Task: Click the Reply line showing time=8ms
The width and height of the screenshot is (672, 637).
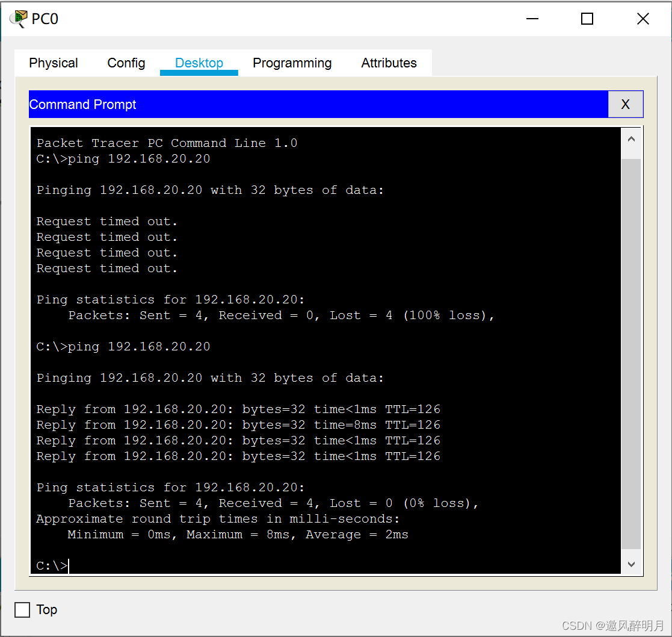Action: [238, 425]
